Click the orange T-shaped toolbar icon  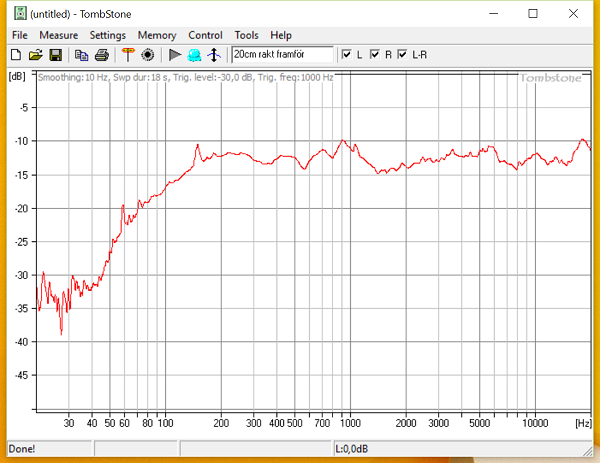coord(128,54)
